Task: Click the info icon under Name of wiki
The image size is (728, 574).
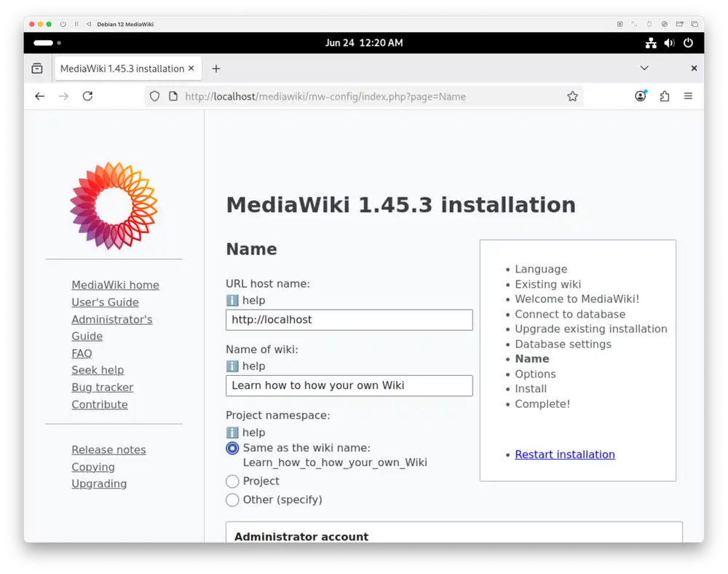Action: click(x=232, y=366)
